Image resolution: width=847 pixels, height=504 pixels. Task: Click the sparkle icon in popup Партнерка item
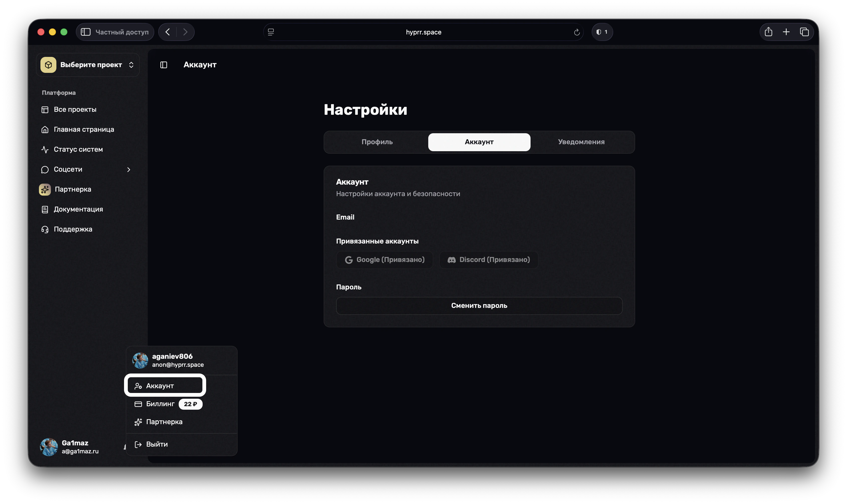coord(138,422)
